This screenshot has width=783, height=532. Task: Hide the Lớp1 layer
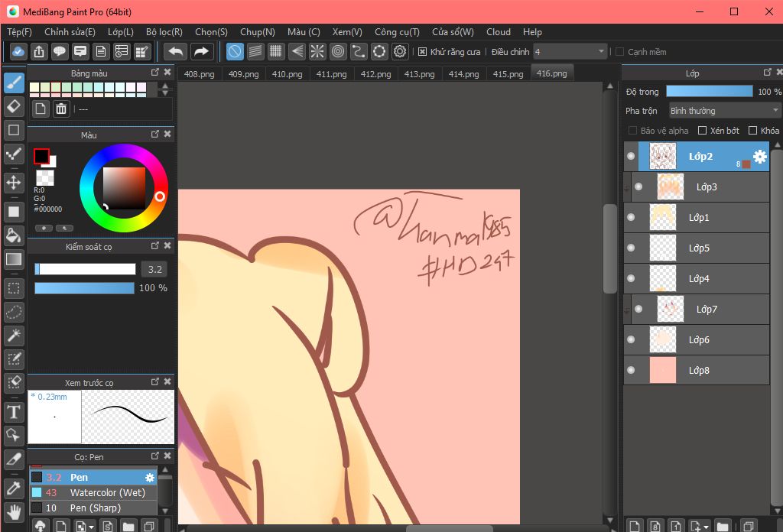tap(631, 217)
